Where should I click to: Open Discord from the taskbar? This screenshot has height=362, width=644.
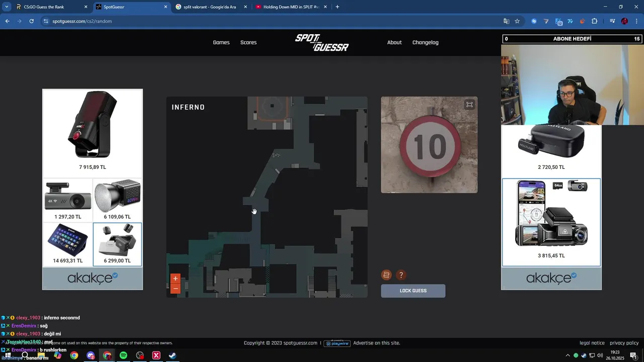91,355
